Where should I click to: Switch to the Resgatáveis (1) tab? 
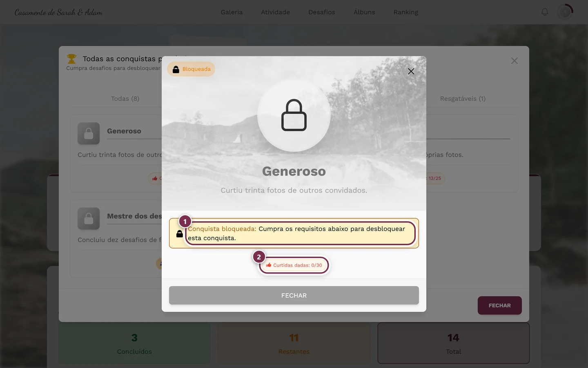point(463,99)
